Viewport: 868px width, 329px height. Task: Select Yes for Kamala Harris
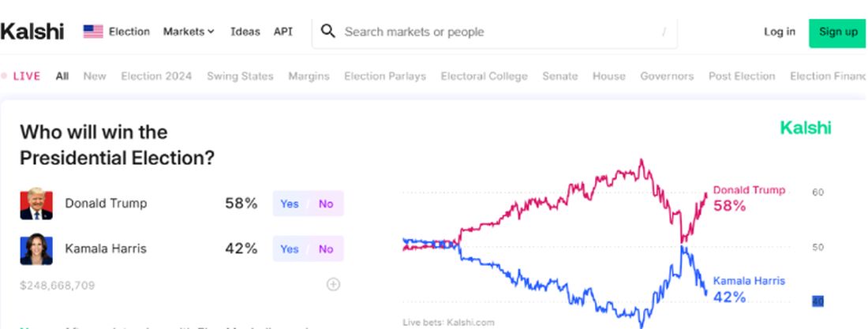click(290, 249)
